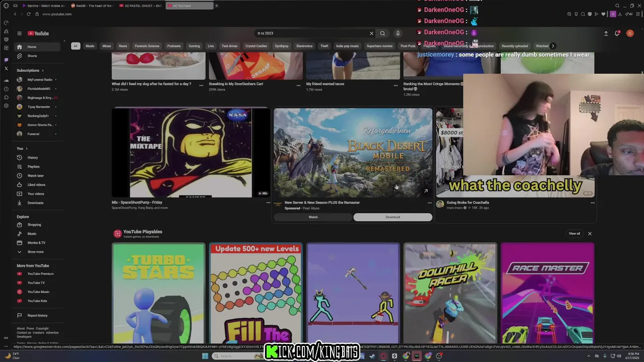Open the Create upload icon

(x=606, y=33)
